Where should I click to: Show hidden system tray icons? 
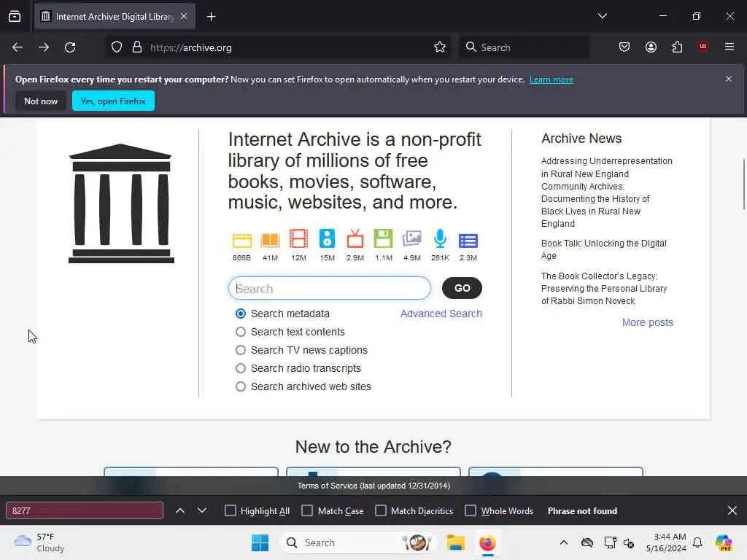(564, 542)
